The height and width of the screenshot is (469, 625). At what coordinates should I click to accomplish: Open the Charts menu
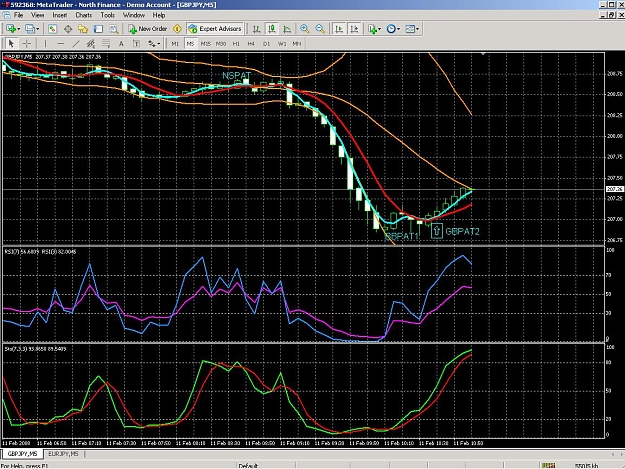click(x=84, y=15)
